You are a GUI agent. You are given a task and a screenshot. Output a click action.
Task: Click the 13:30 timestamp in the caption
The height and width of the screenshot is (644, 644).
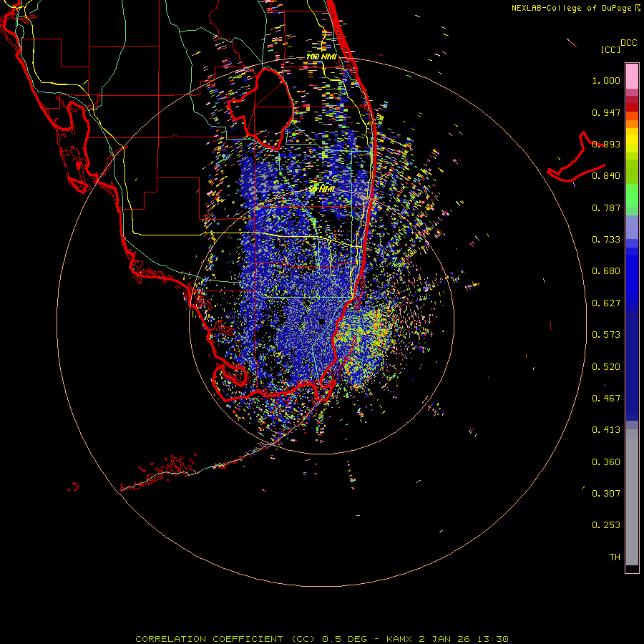(x=492, y=639)
